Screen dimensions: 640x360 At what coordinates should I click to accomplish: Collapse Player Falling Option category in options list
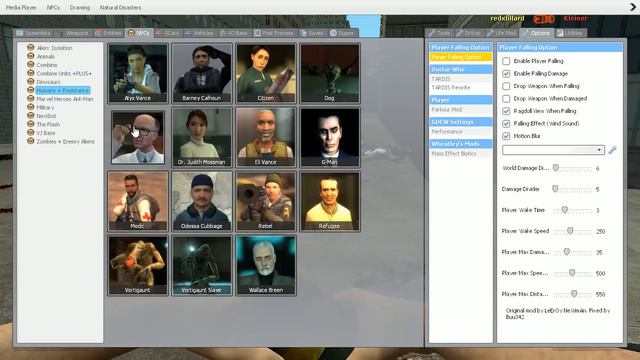460,47
